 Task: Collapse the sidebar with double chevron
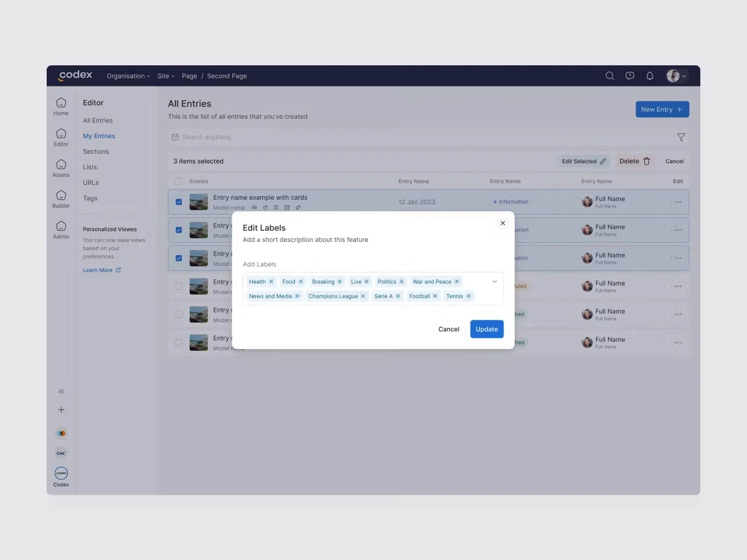pyautogui.click(x=61, y=391)
